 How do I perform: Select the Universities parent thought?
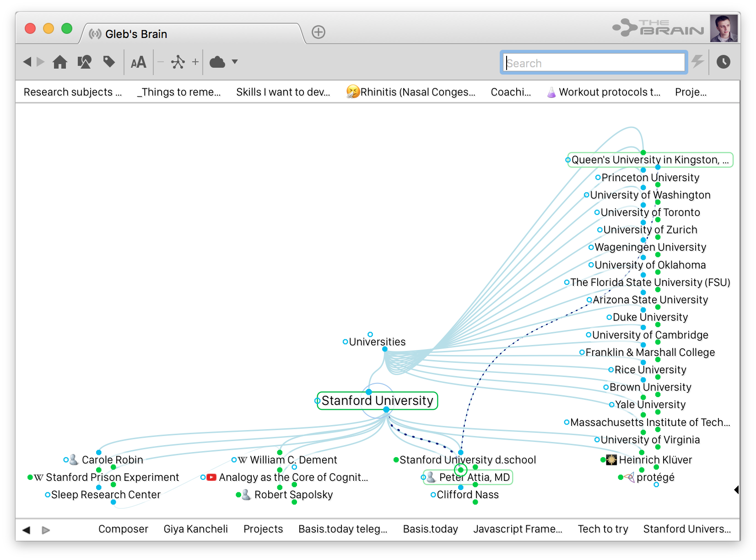pos(377,342)
